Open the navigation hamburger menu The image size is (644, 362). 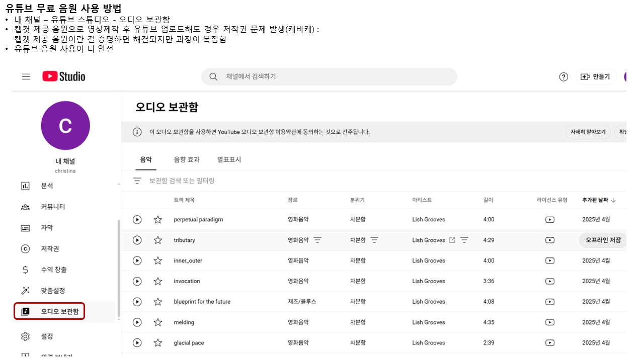(26, 76)
